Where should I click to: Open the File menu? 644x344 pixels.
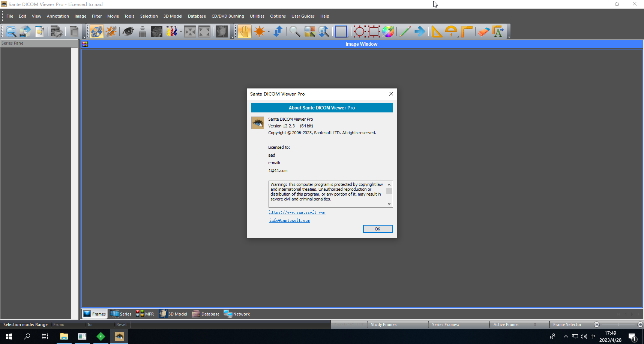pos(10,16)
